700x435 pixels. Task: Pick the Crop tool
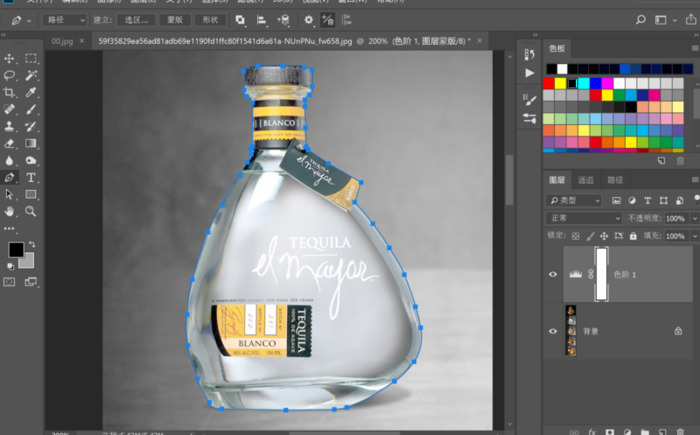[10, 93]
